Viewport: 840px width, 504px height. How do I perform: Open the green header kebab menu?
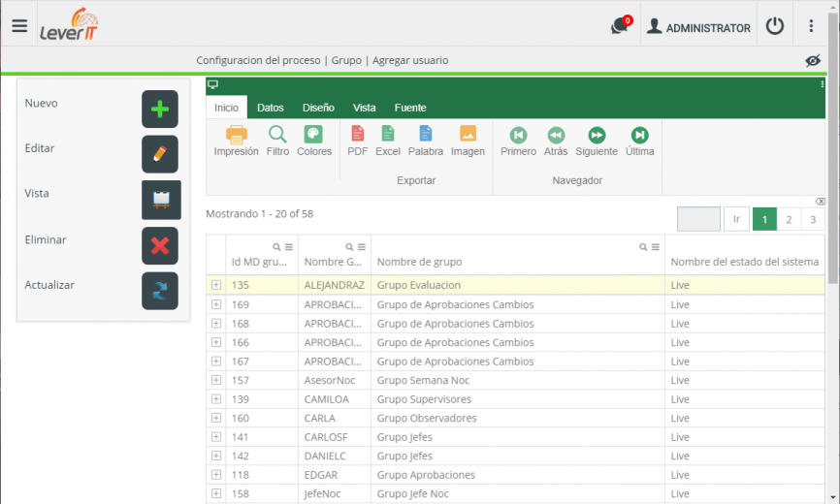coord(822,84)
